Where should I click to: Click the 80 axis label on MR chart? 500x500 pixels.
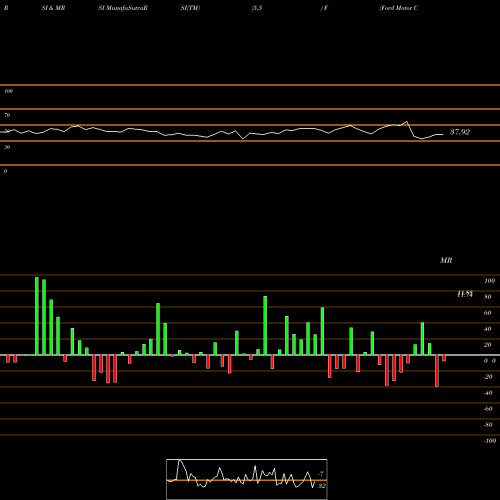(x=488, y=297)
